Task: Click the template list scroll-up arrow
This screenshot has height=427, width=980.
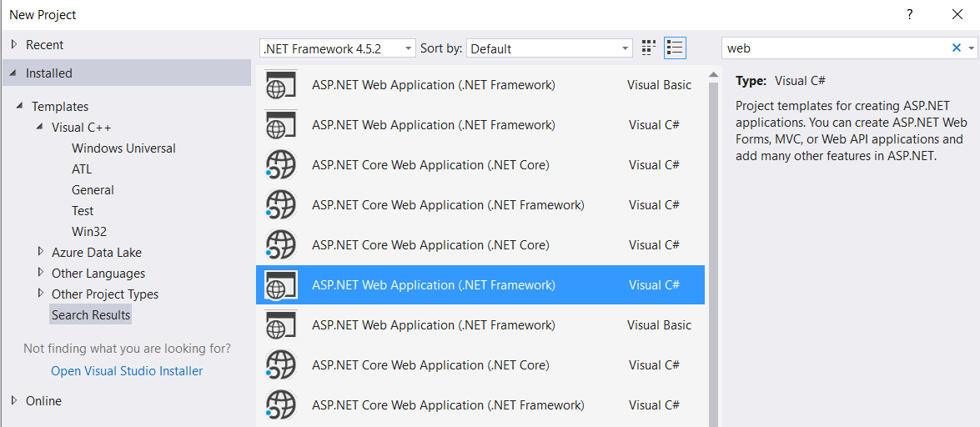Action: tap(714, 75)
